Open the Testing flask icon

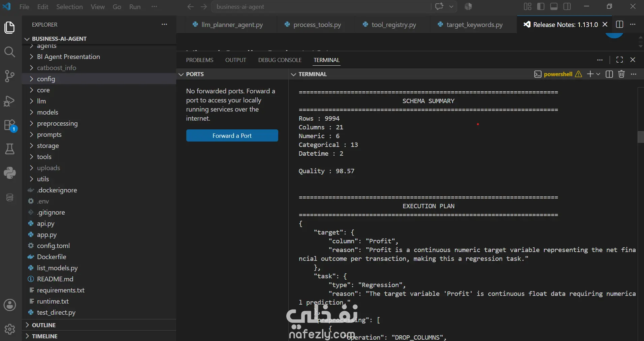click(x=9, y=149)
